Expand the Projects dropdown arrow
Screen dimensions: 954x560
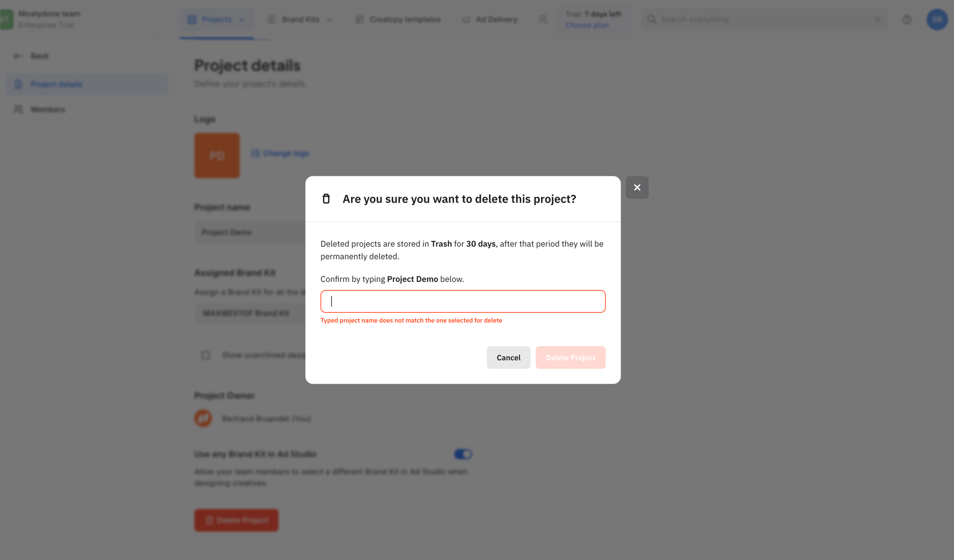click(242, 20)
